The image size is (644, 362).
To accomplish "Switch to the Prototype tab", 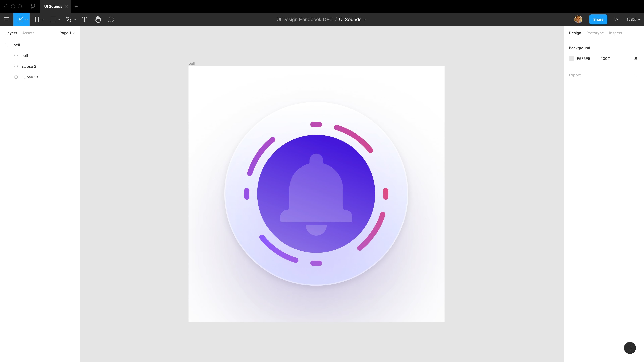I will click(595, 33).
